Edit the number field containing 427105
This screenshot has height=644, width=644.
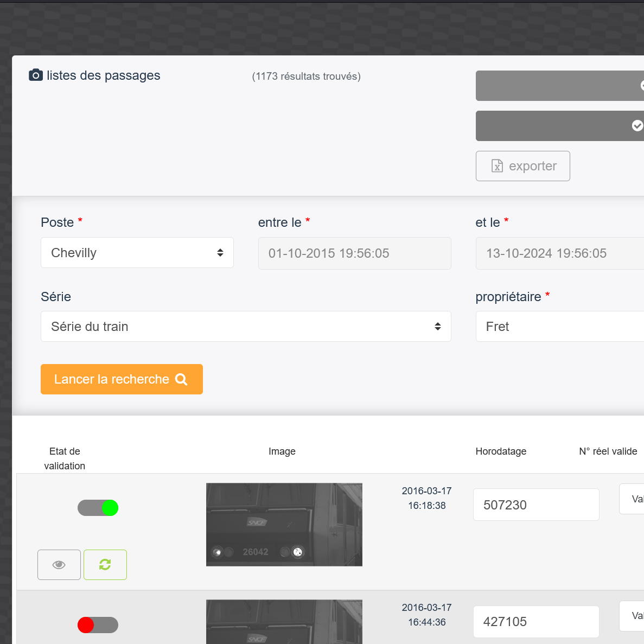535,622
